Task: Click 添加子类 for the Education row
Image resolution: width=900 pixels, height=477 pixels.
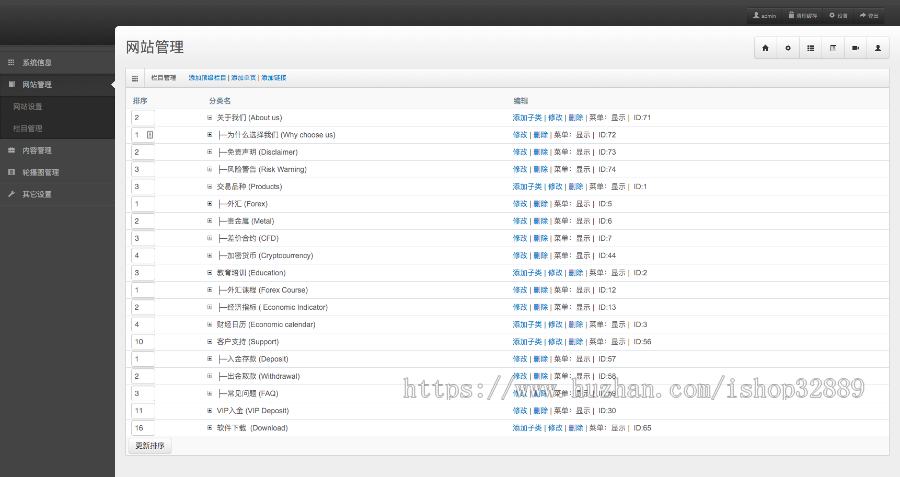Action: click(x=527, y=273)
